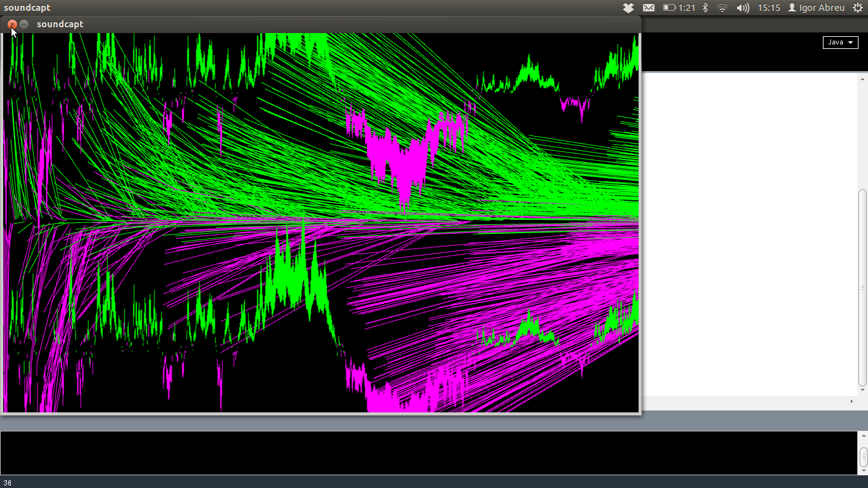Click the console scrollbar up arrow
868x488 pixels.
click(863, 436)
